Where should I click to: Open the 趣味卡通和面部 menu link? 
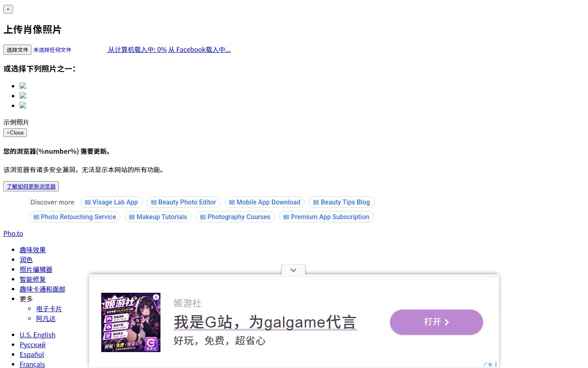pos(42,289)
